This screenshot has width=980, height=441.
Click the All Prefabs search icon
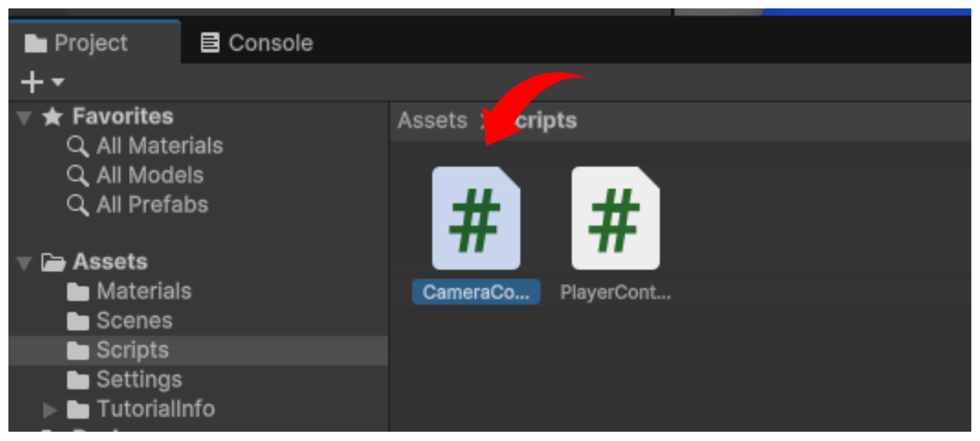click(77, 205)
